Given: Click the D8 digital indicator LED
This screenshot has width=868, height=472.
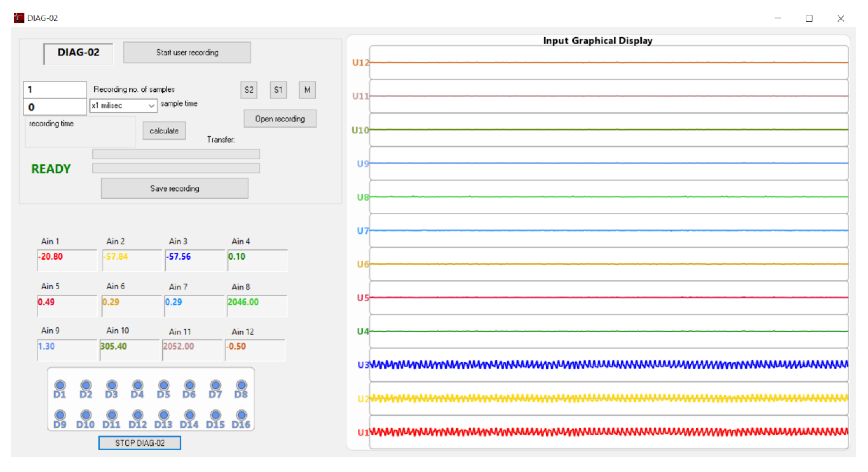Looking at the screenshot, I should (x=241, y=385).
